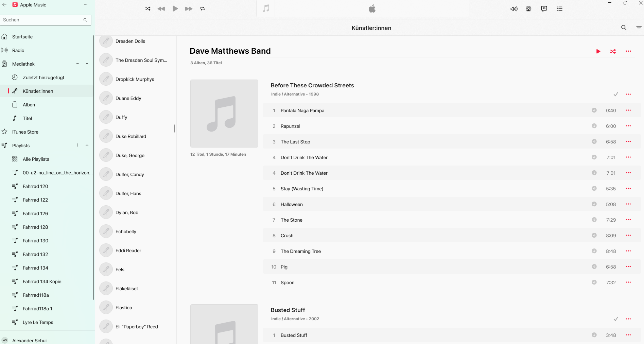This screenshot has width=644, height=344.
Task: Skip to the next track
Action: [189, 9]
